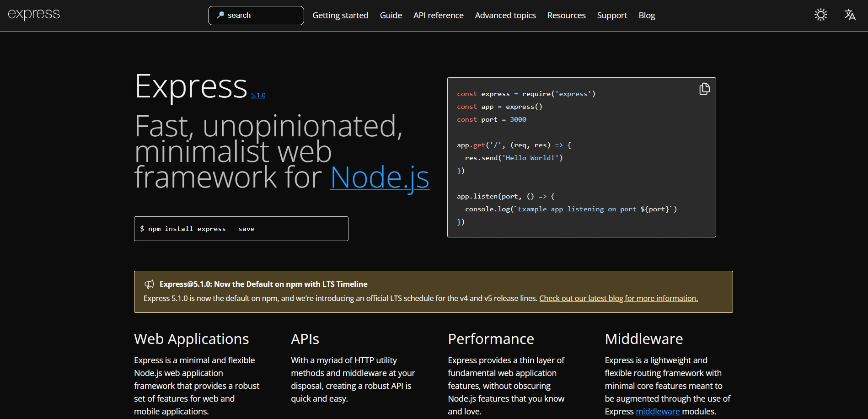Click the express logo
The height and width of the screenshot is (419, 868).
33,14
